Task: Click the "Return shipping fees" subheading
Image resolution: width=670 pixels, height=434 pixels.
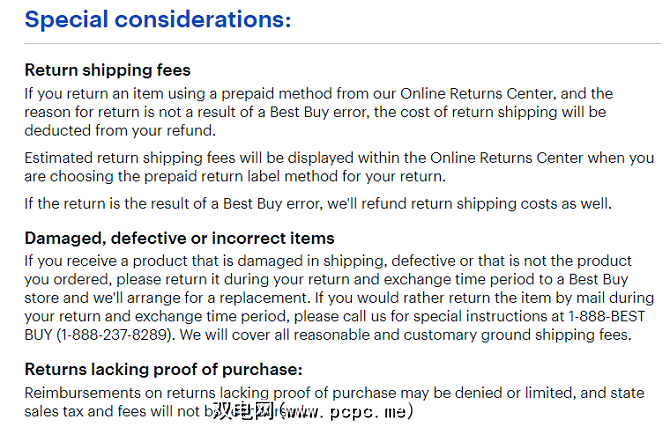Action: pyautogui.click(x=107, y=71)
